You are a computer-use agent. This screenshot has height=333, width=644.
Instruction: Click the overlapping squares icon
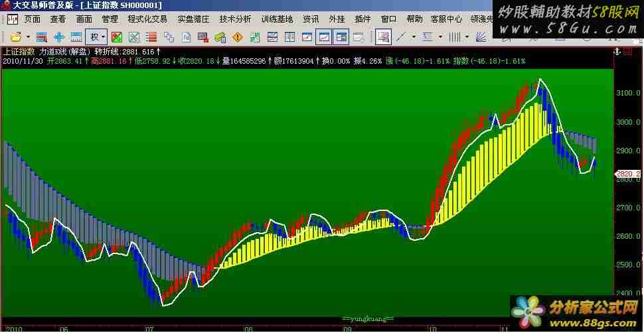169,37
